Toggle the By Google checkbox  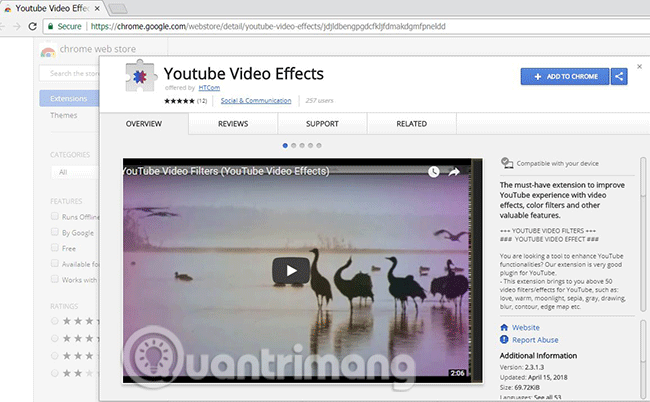pyautogui.click(x=55, y=232)
